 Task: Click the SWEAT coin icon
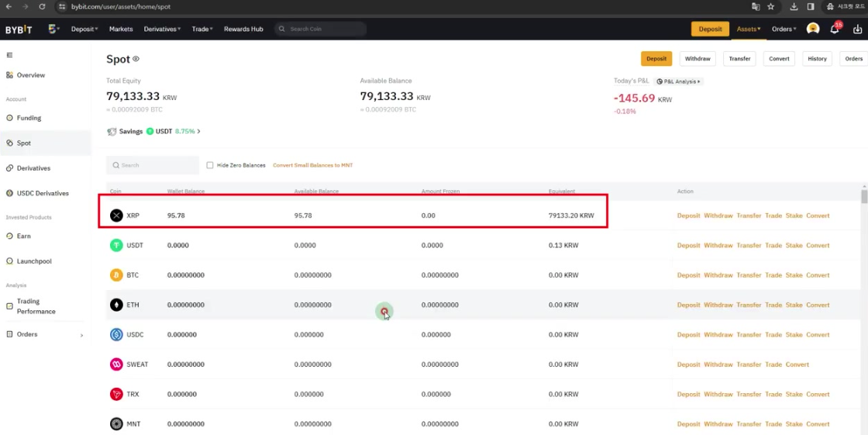(x=116, y=364)
